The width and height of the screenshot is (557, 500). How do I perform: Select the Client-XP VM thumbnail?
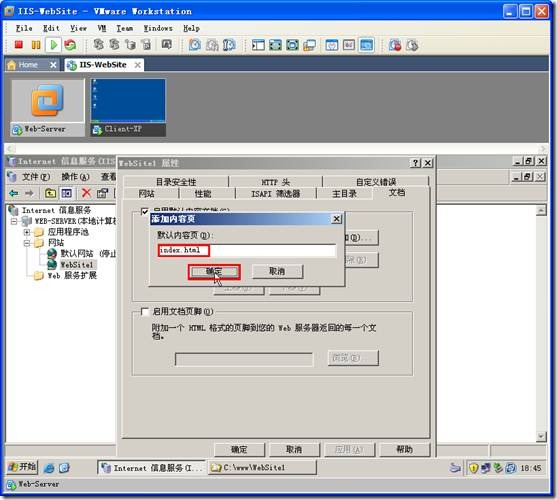coord(128,108)
